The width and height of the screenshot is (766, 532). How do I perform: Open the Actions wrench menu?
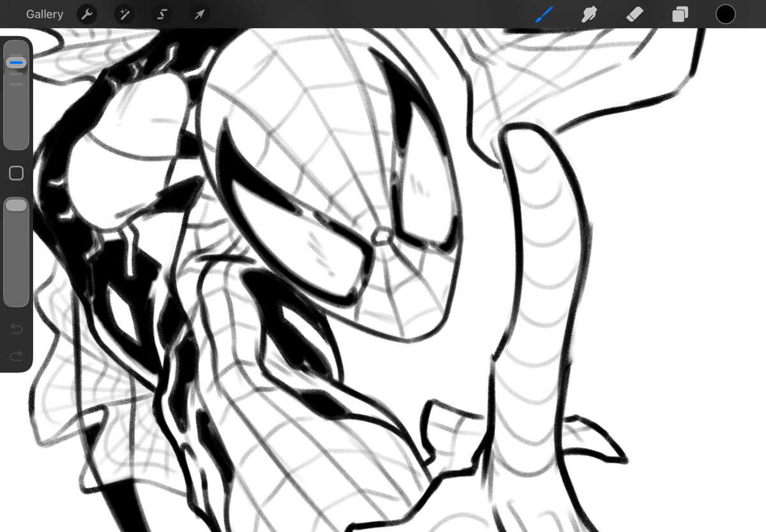point(87,14)
